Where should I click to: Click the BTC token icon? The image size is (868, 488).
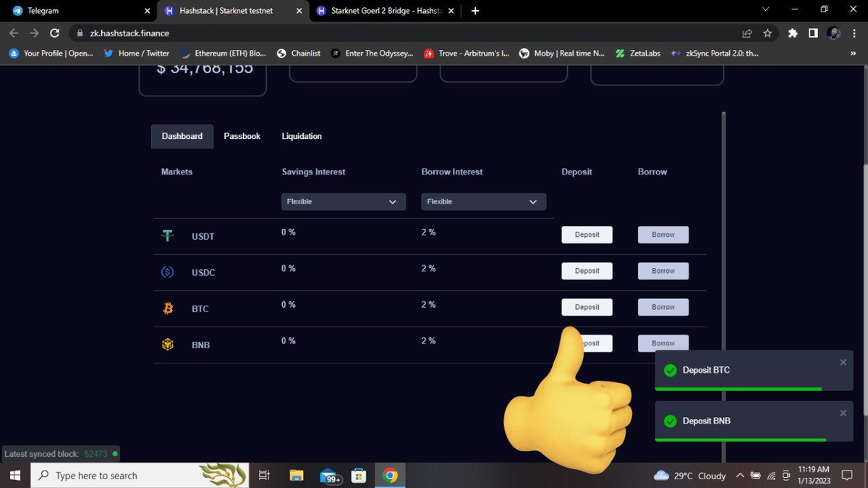(x=168, y=308)
